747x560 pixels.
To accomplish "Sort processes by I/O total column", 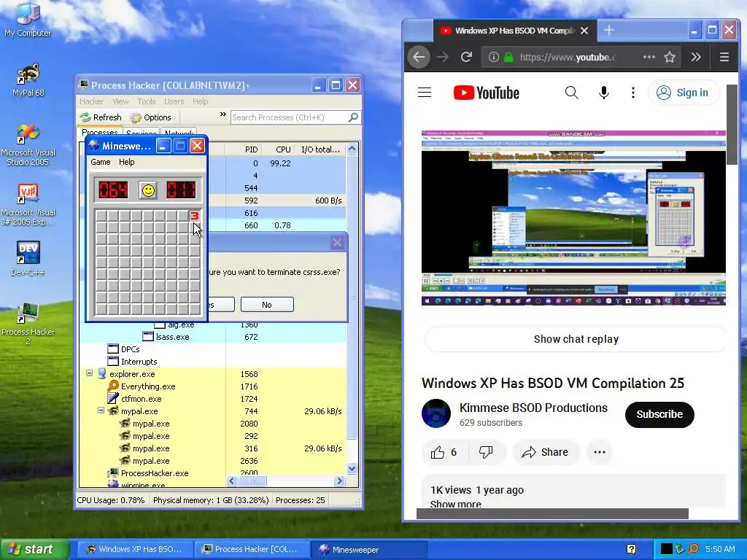I will [x=320, y=149].
